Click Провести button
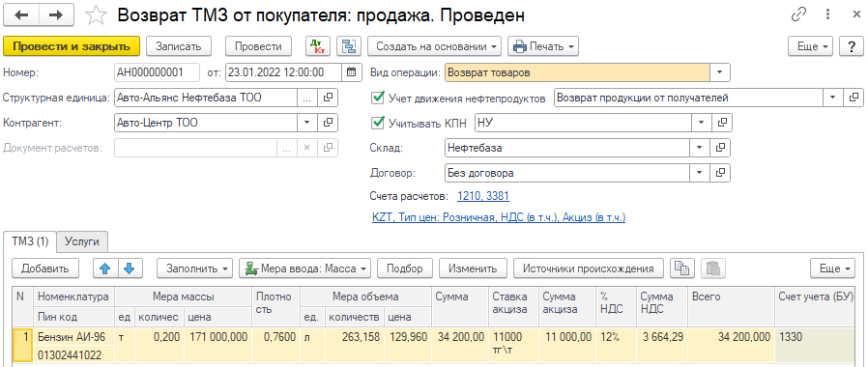868x367 pixels. pos(258,46)
